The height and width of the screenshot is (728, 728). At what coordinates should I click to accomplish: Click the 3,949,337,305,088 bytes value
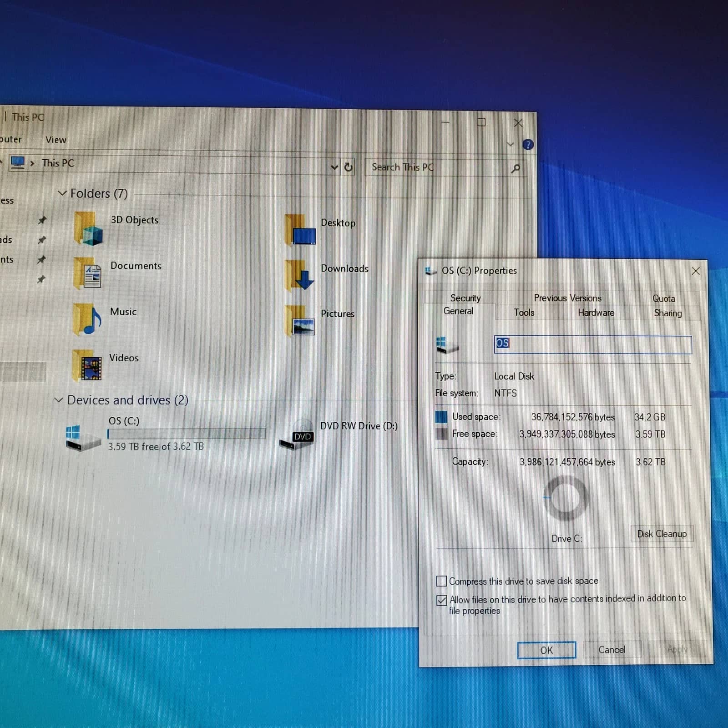click(x=567, y=434)
